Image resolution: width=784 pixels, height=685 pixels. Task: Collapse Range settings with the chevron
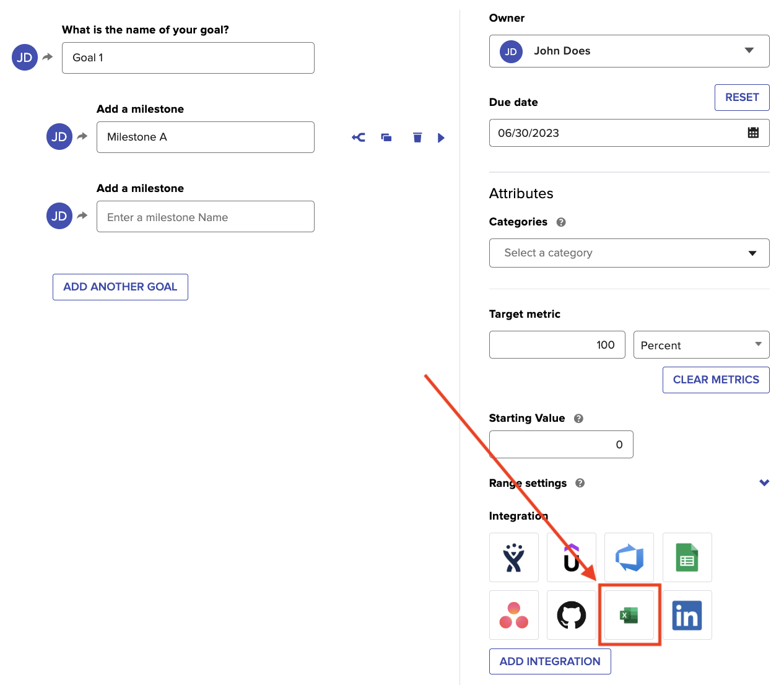[764, 482]
